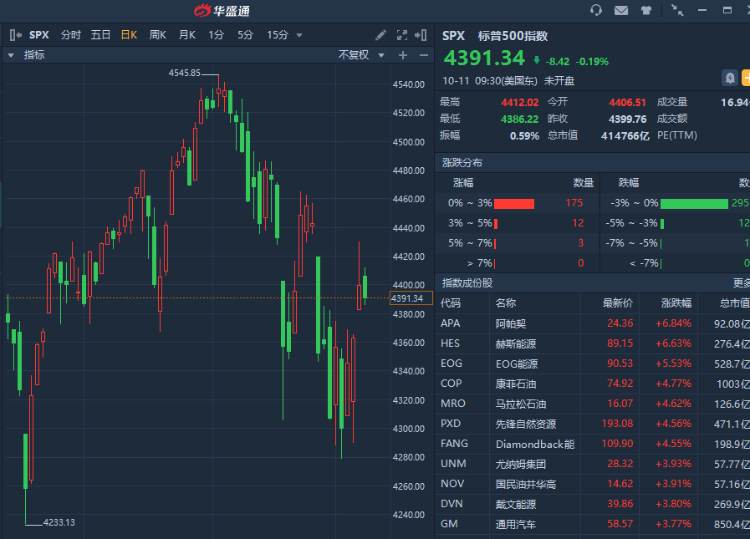Viewport: 750px width, 539px height.
Task: Zoom in chart with plus button
Action: (x=403, y=55)
